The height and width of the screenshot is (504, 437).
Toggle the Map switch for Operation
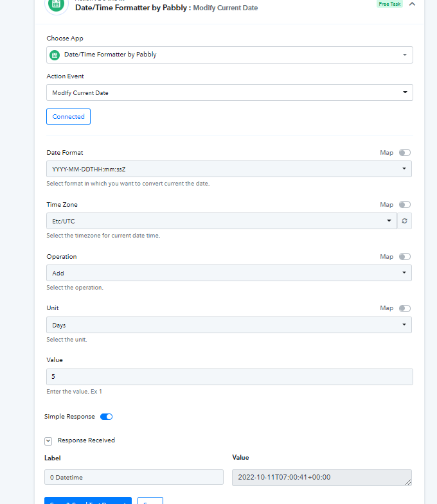(x=404, y=257)
